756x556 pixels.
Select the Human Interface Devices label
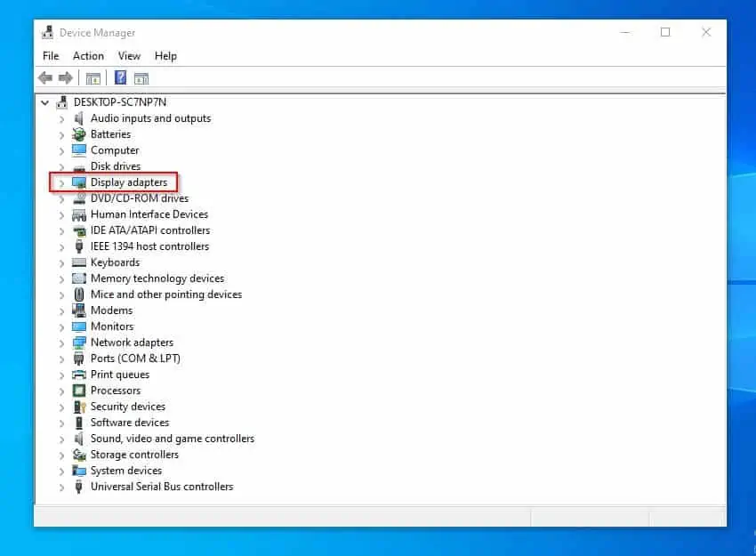click(x=149, y=214)
